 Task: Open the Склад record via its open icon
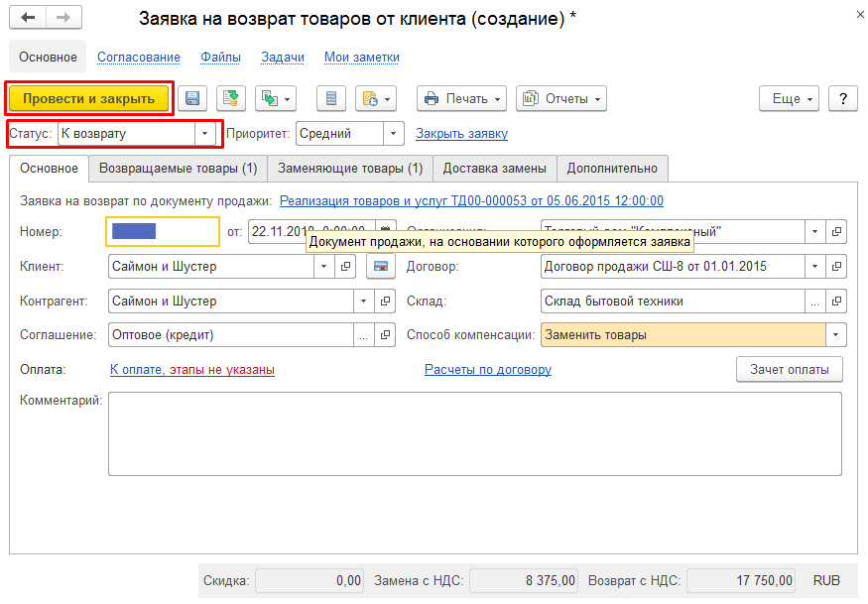[x=837, y=302]
